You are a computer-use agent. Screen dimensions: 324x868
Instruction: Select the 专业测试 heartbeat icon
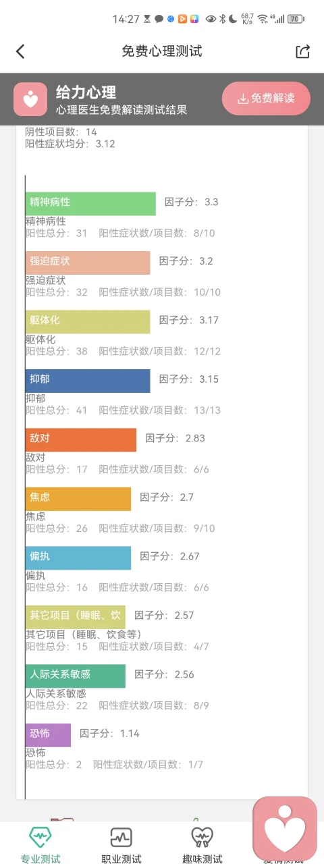[40, 837]
